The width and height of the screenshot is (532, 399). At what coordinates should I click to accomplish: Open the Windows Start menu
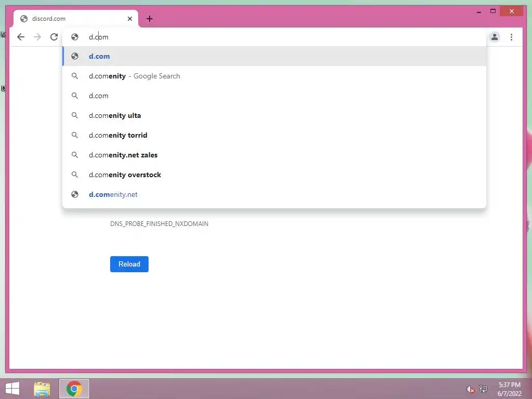click(12, 389)
